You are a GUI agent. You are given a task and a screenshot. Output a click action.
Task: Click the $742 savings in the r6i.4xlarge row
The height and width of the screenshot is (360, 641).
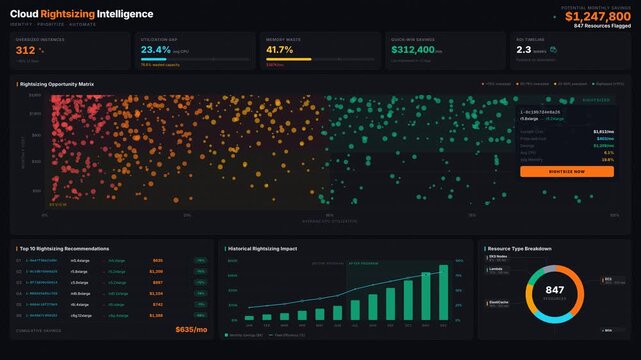[x=158, y=304]
